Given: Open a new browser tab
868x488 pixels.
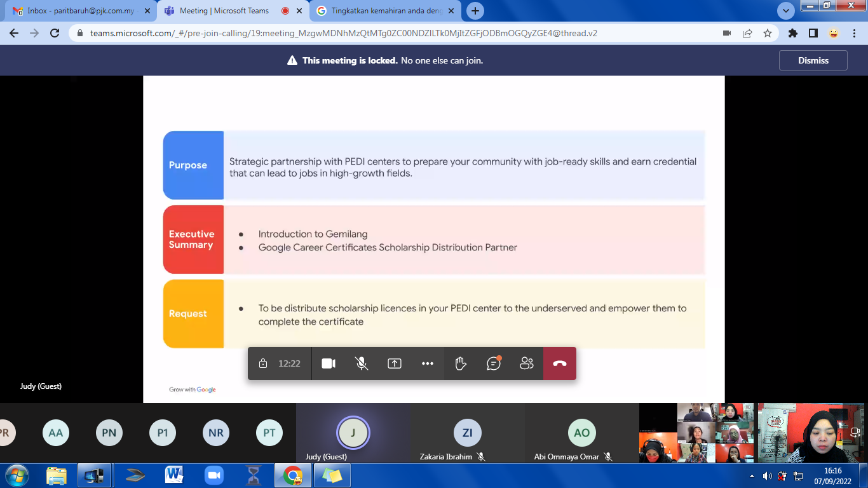Looking at the screenshot, I should [475, 11].
